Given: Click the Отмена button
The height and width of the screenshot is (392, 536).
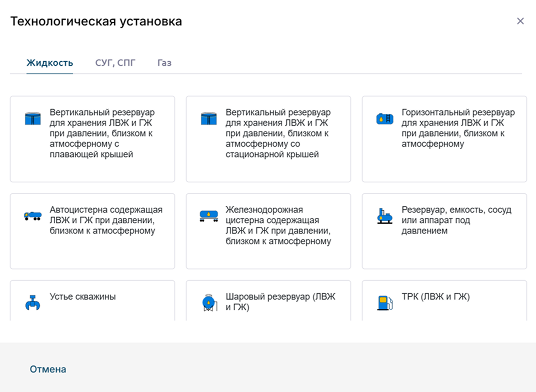Looking at the screenshot, I should click(x=48, y=369).
